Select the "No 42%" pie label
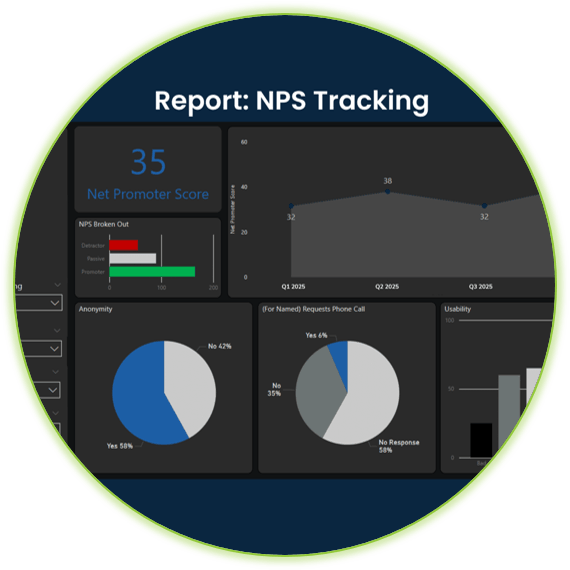The height and width of the screenshot is (570, 570). pyautogui.click(x=220, y=346)
